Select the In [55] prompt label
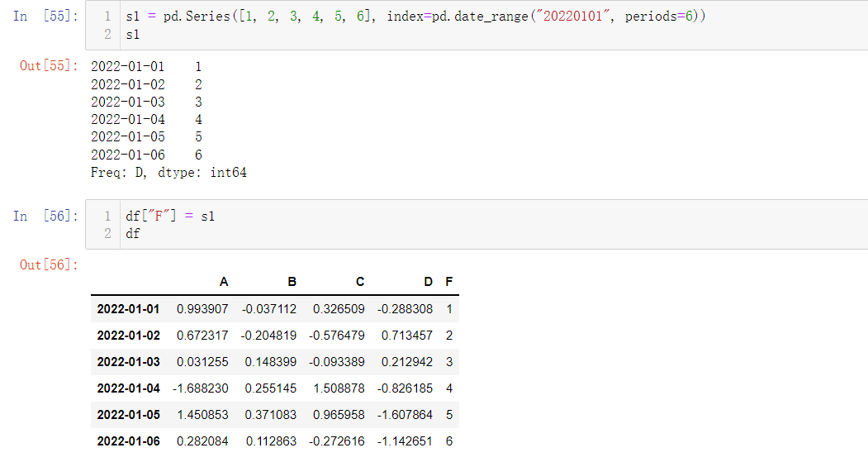The height and width of the screenshot is (462, 868). point(46,16)
